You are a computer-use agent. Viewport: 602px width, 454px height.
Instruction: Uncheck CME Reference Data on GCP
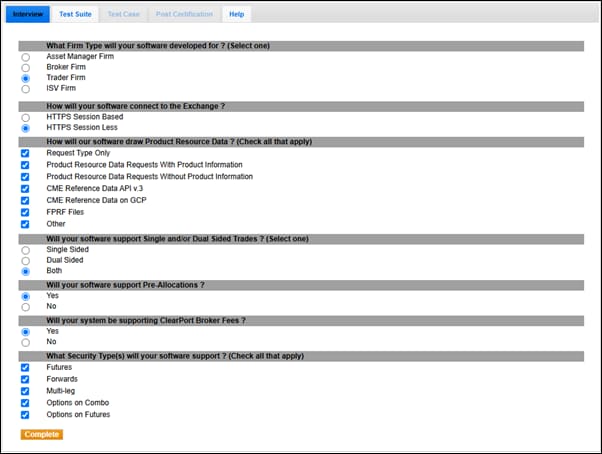click(25, 200)
